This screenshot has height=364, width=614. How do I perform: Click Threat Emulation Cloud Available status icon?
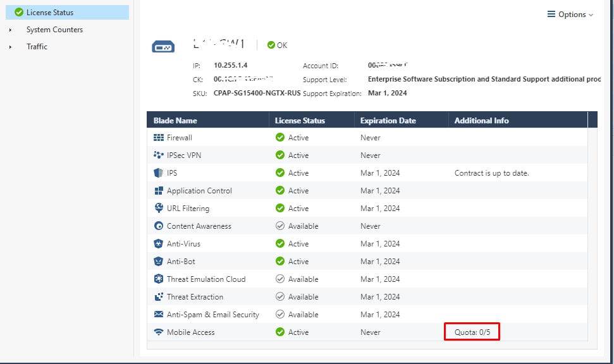tap(280, 279)
